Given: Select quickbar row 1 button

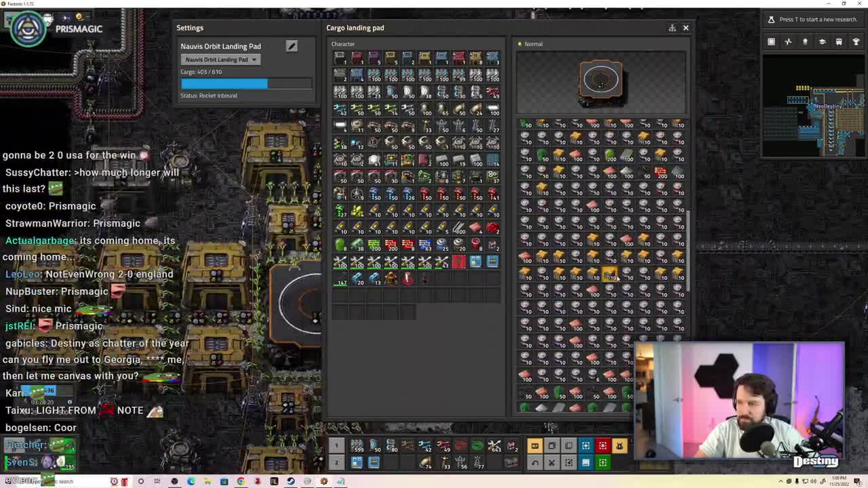Looking at the screenshot, I should click(x=336, y=445).
